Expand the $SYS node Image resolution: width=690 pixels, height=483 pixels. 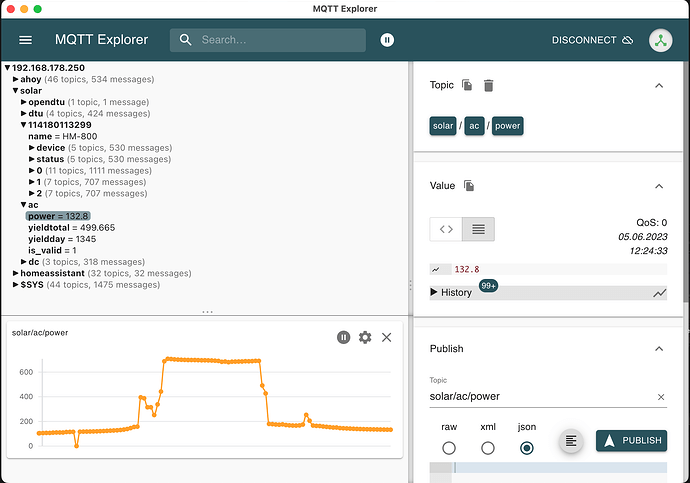pyautogui.click(x=16, y=285)
